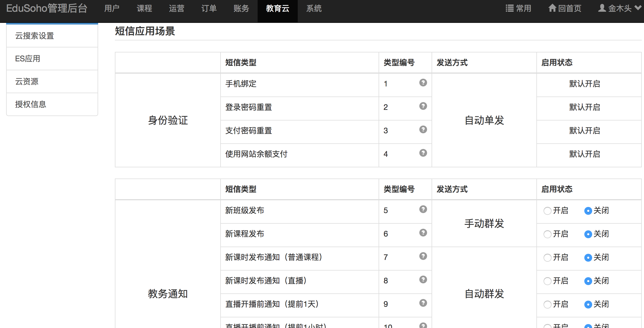Click help icon for 新课时发布通知（直播）

(x=423, y=279)
